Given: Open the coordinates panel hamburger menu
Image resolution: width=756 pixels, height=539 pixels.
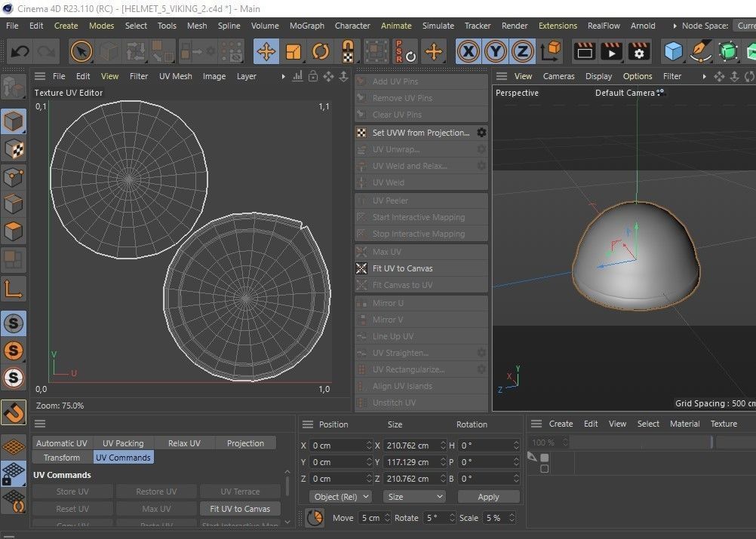Looking at the screenshot, I should point(308,424).
